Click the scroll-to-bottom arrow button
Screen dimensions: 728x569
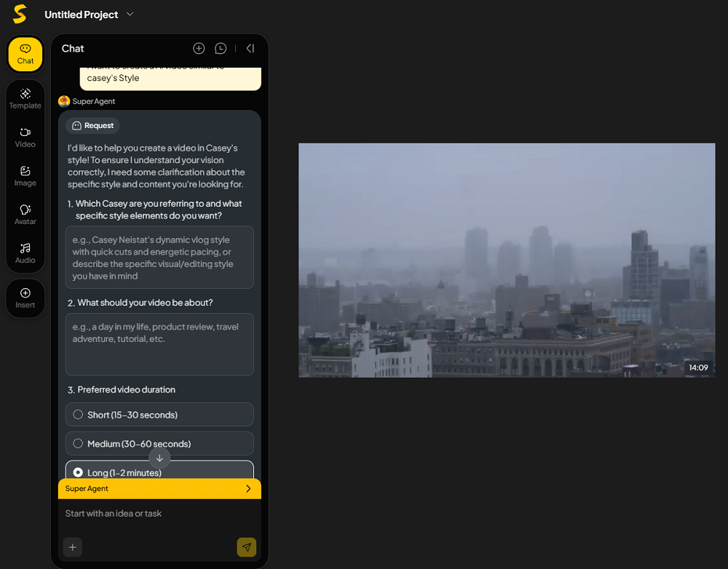[159, 458]
